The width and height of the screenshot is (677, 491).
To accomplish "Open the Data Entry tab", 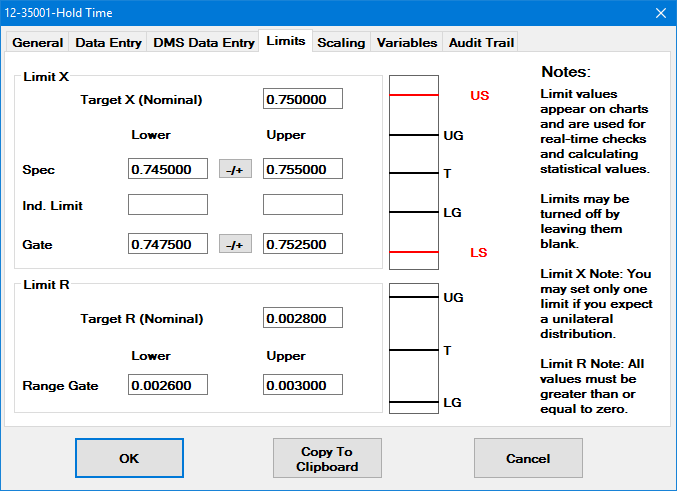I will pyautogui.click(x=108, y=43).
